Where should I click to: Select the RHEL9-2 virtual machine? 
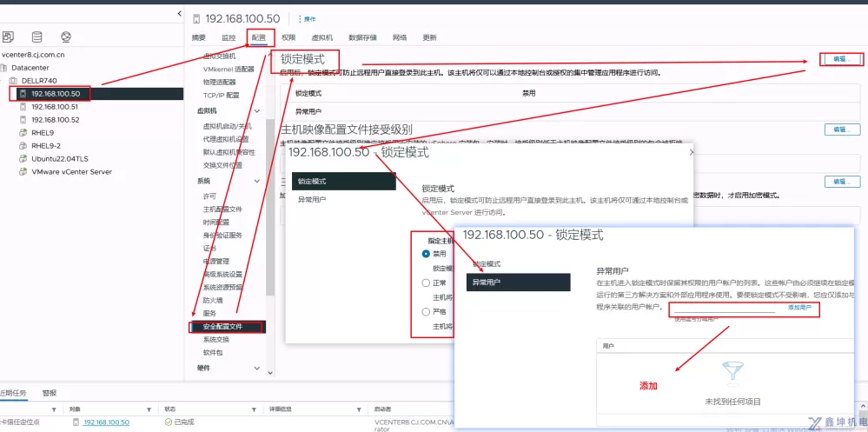coord(46,146)
